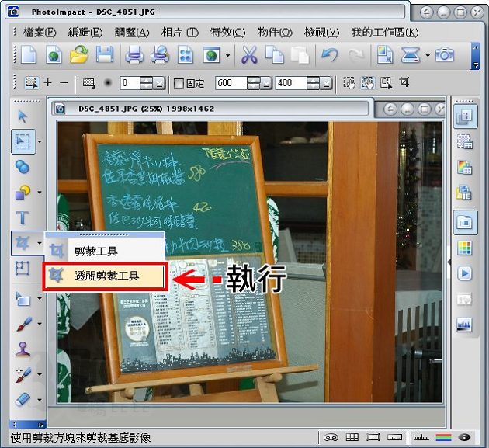Select the Pick arrow tool
489x448 pixels.
(x=23, y=116)
